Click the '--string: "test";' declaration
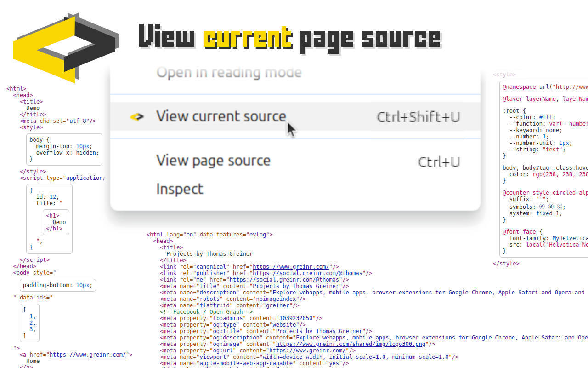 537,149
